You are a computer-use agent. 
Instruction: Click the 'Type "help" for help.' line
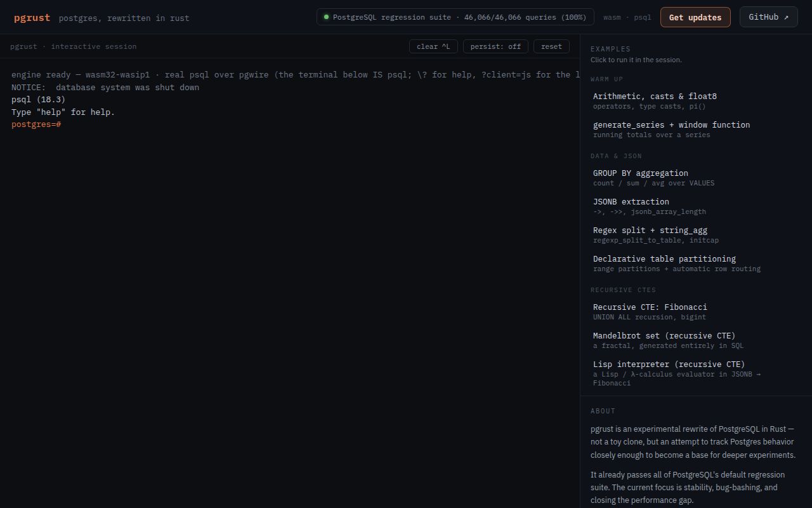63,112
